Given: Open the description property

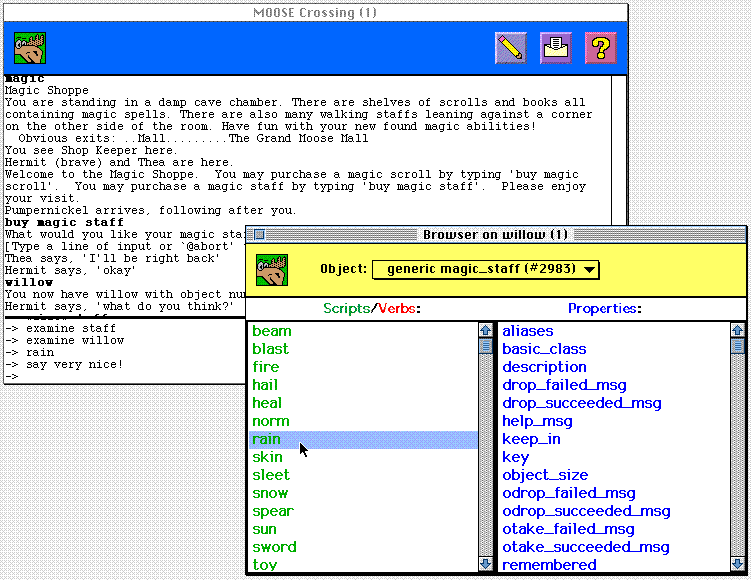Looking at the screenshot, I should (544, 367).
